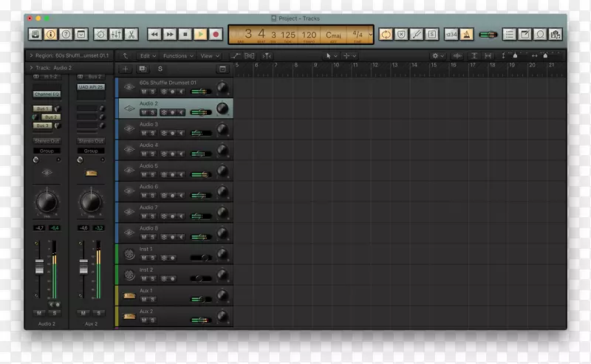Enable Cycle mode in control bar
The height and width of the screenshot is (364, 591).
click(x=385, y=34)
